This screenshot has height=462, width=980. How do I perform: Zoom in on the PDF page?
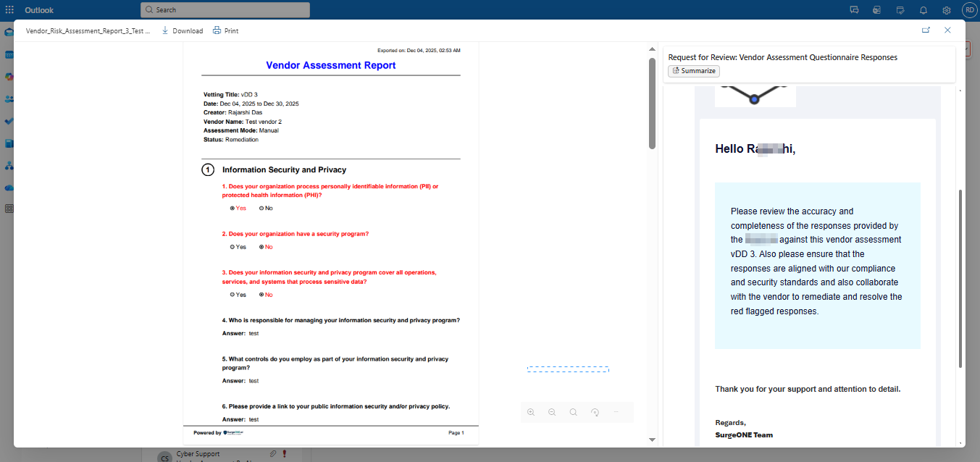pos(531,412)
